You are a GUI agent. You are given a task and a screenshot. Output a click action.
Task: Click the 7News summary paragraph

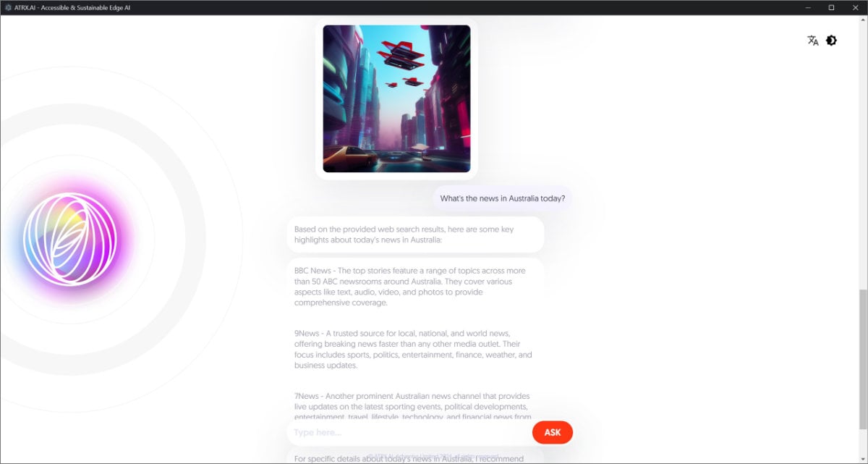(413, 407)
